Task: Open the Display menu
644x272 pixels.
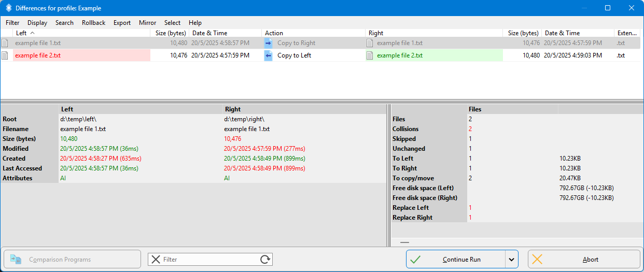Action: [x=37, y=23]
